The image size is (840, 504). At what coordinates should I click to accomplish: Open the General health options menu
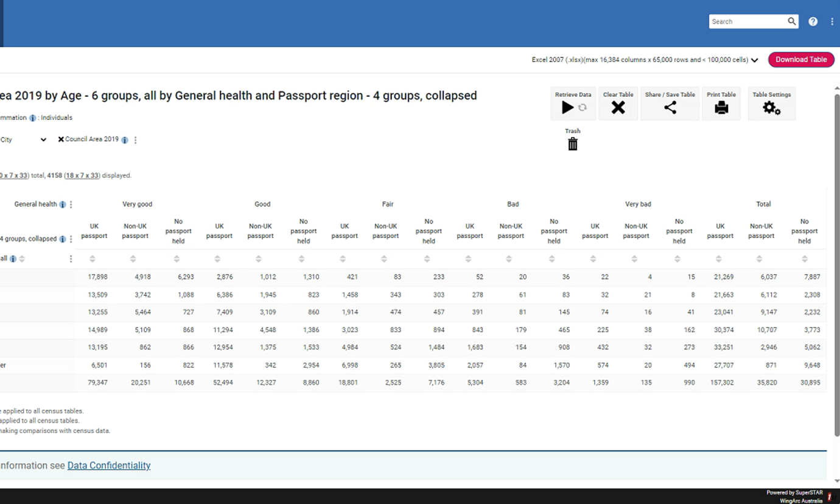[x=71, y=205]
